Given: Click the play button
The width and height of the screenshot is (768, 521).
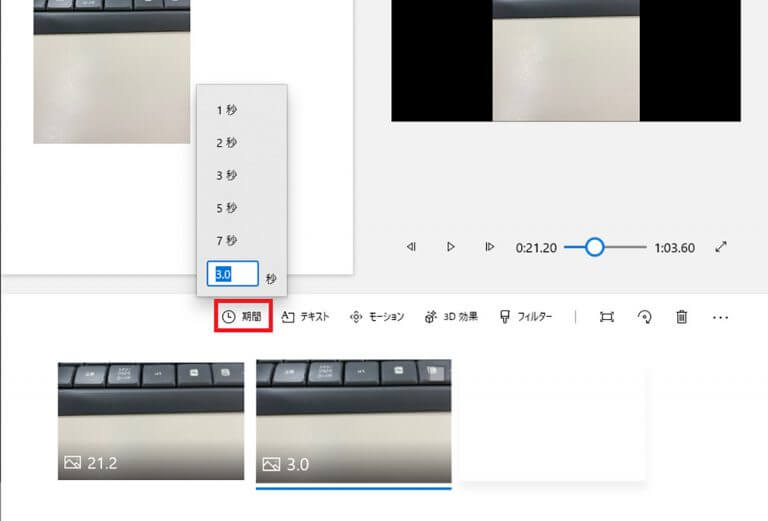Looking at the screenshot, I should 451,247.
